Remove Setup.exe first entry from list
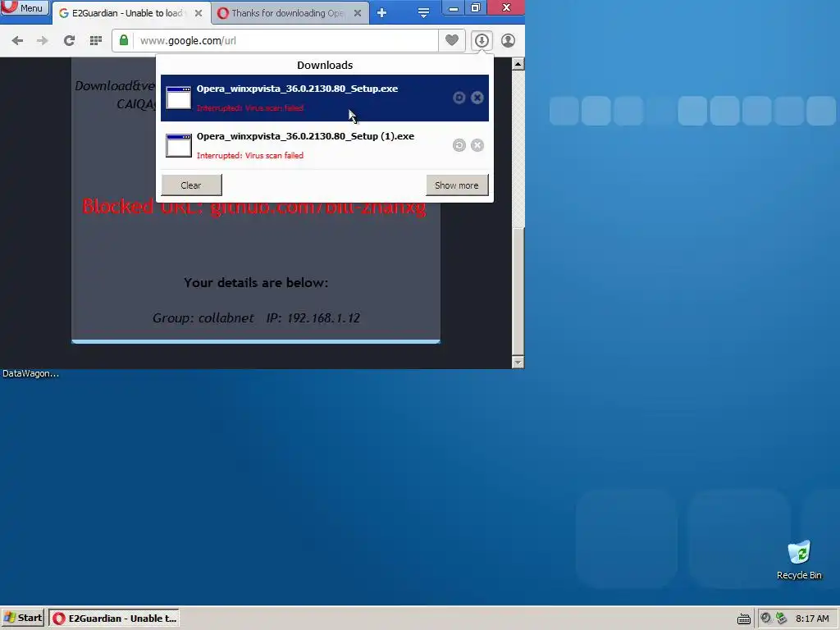This screenshot has height=630, width=840. [477, 98]
